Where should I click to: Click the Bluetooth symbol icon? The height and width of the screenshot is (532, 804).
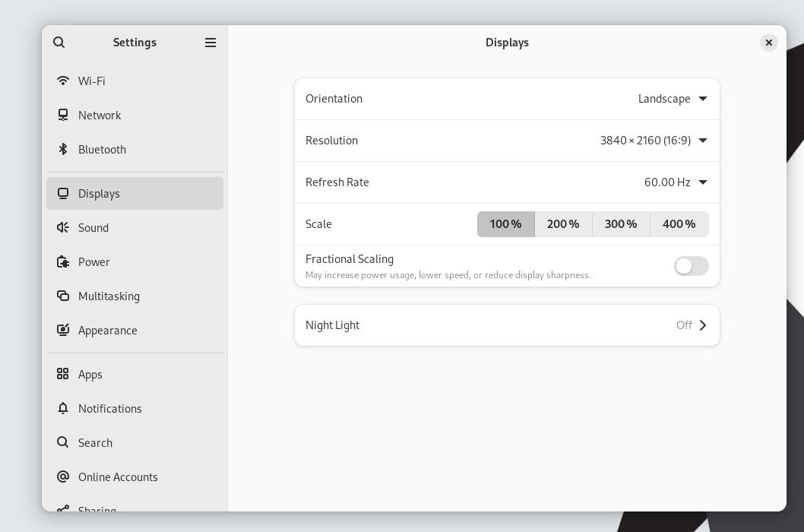(62, 149)
